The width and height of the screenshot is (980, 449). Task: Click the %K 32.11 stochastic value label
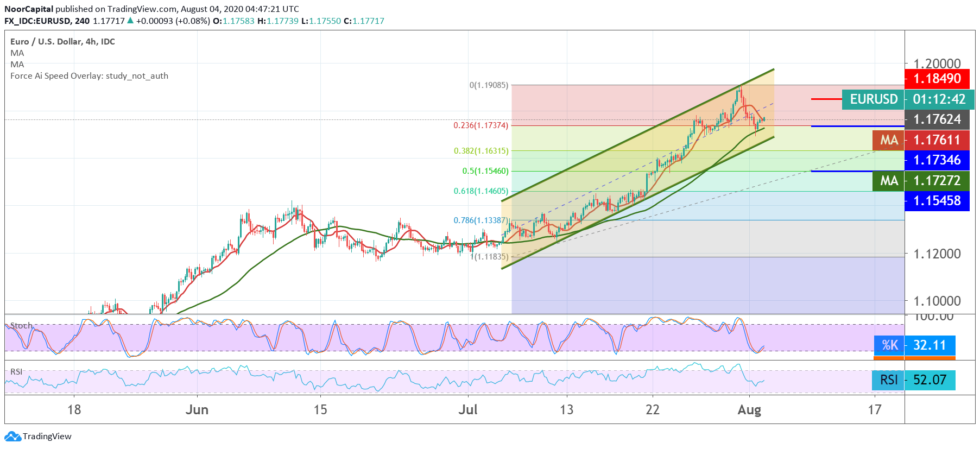tap(914, 345)
